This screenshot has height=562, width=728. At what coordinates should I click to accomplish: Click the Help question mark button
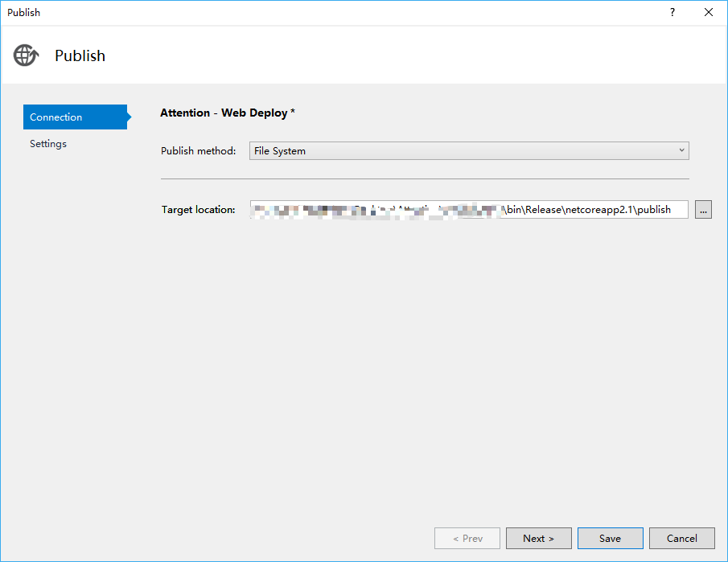pyautogui.click(x=672, y=12)
